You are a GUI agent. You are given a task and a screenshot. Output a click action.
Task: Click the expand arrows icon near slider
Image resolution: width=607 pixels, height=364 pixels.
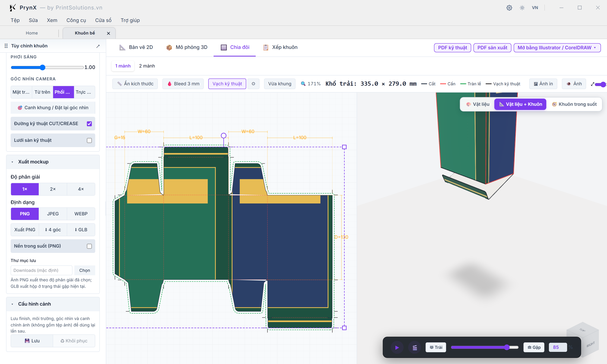pyautogui.click(x=593, y=84)
